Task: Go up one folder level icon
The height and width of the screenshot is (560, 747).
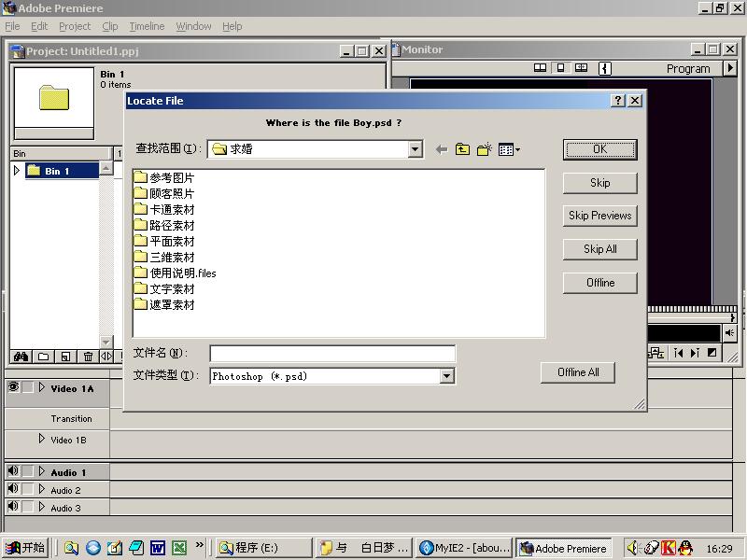Action: point(462,149)
